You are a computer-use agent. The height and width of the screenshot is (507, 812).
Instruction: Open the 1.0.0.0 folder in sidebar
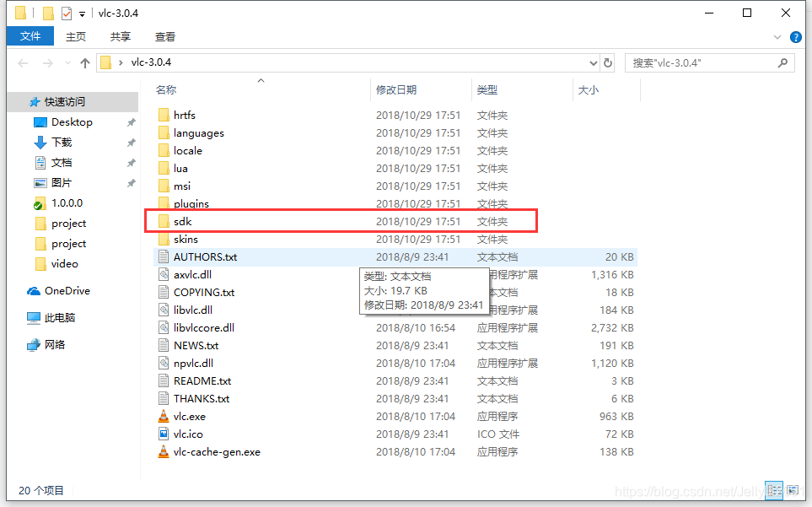click(x=67, y=203)
